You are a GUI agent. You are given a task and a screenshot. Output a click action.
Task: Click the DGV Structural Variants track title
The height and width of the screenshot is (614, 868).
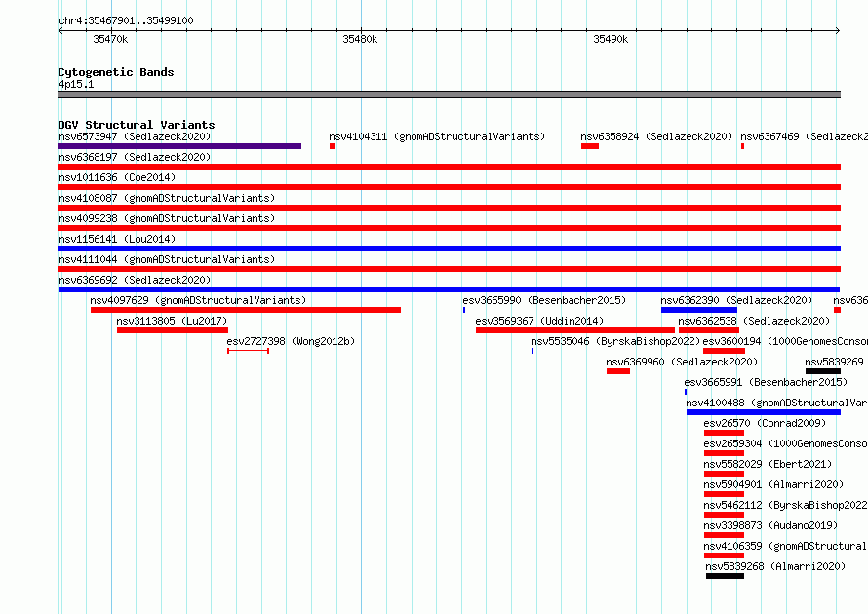[137, 125]
